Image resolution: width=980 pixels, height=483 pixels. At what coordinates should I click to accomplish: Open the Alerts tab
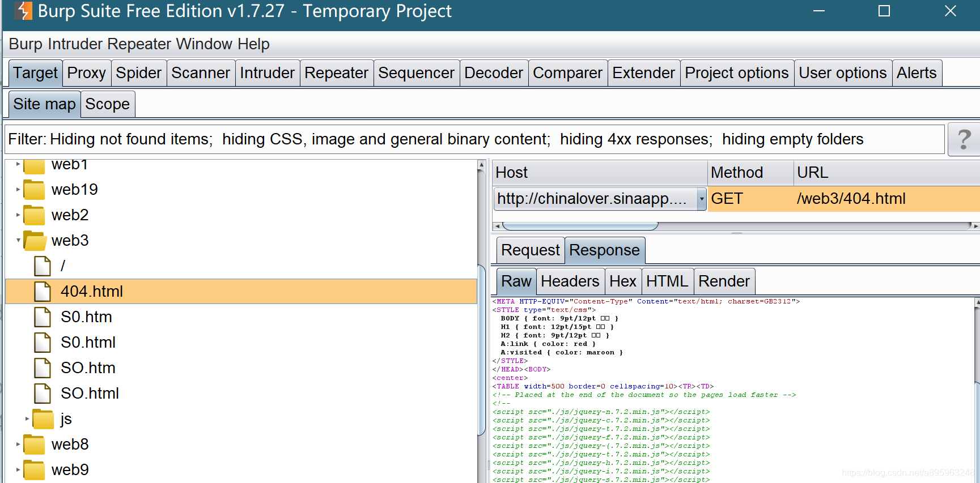tap(917, 73)
